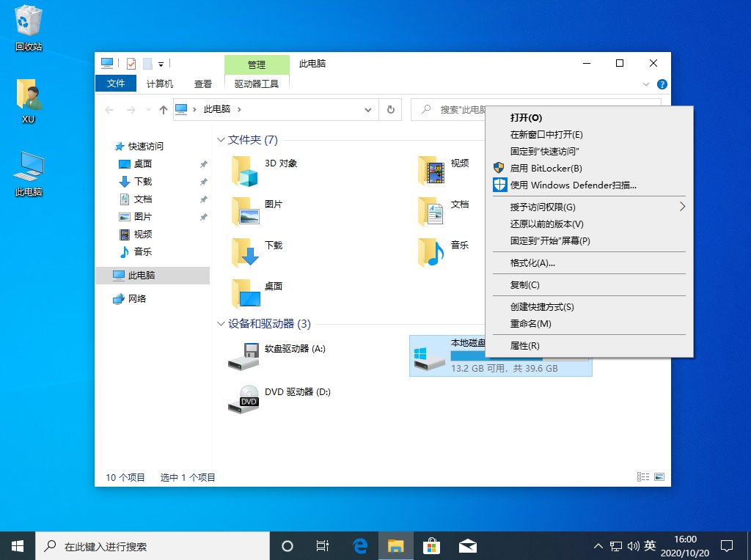The image size is (751, 560).
Task: Choose 使用 Windows Defender扫描 menu entry
Action: click(x=589, y=185)
